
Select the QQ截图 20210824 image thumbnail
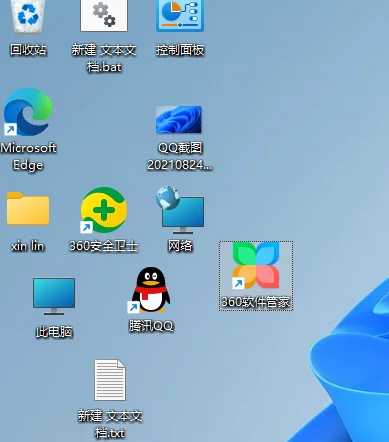click(179, 119)
